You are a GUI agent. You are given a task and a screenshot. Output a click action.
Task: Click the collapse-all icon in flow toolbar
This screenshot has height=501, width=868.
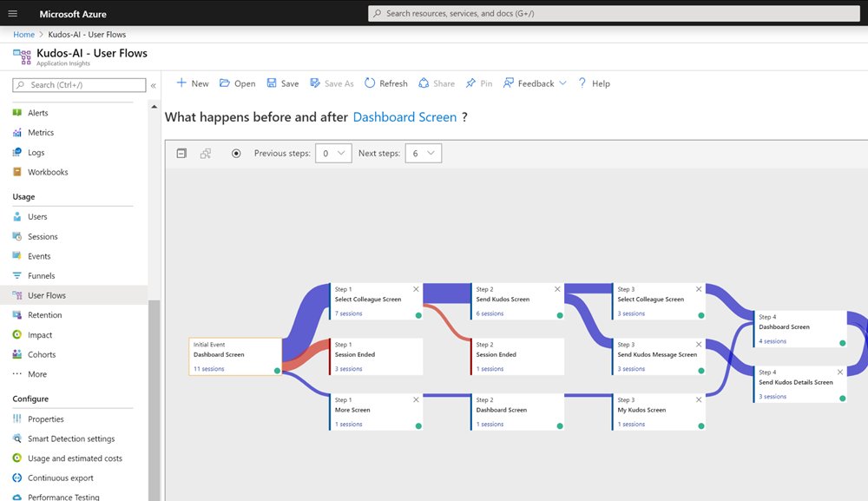[x=181, y=154]
